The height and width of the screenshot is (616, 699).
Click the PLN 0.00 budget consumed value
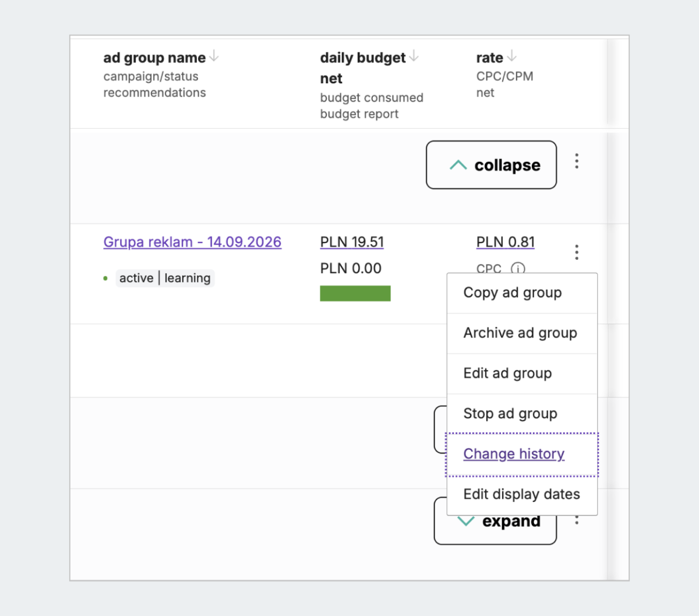351,269
